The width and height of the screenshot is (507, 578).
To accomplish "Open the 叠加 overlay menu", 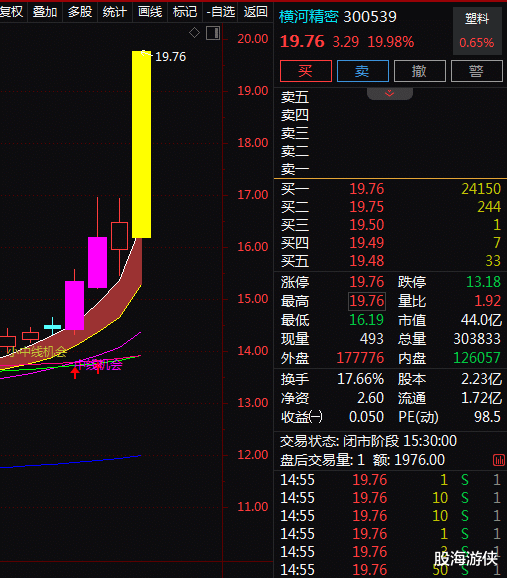I will click(45, 12).
